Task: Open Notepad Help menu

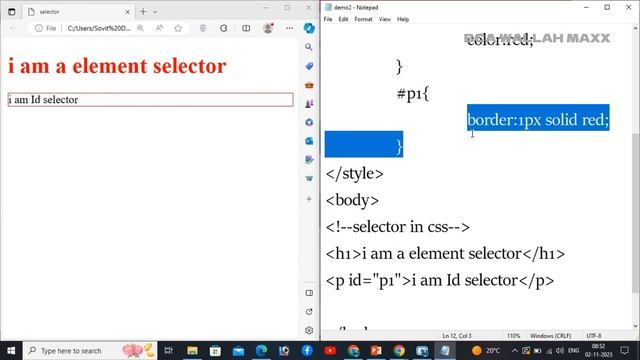Action: coord(403,19)
